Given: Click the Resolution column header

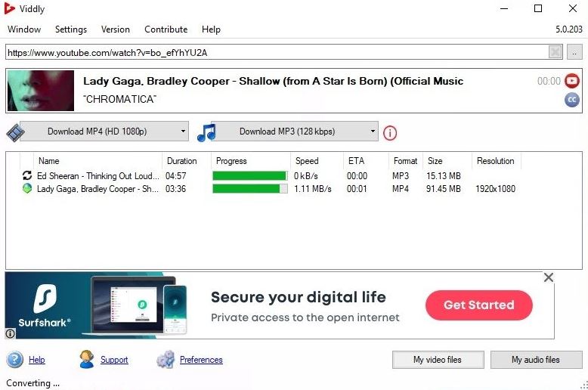Looking at the screenshot, I should (x=496, y=161).
